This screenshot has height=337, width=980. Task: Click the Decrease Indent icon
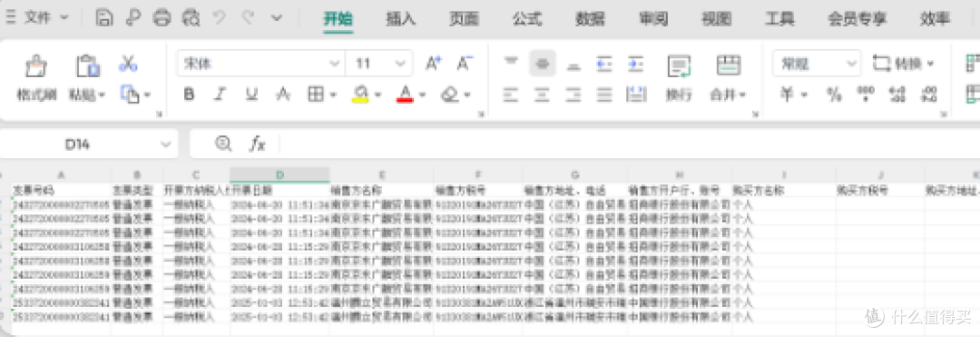point(603,64)
